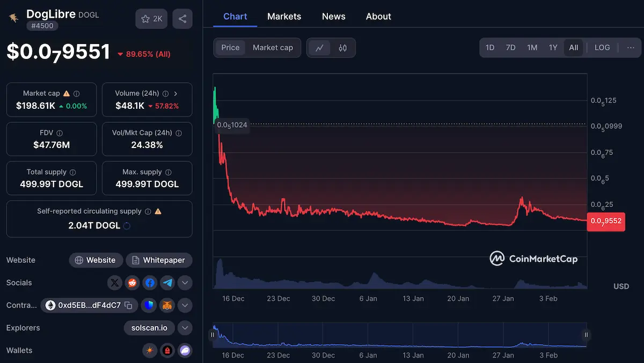Click the blue shield security icon
Viewport: 644px width, 363px height.
pyautogui.click(x=149, y=306)
